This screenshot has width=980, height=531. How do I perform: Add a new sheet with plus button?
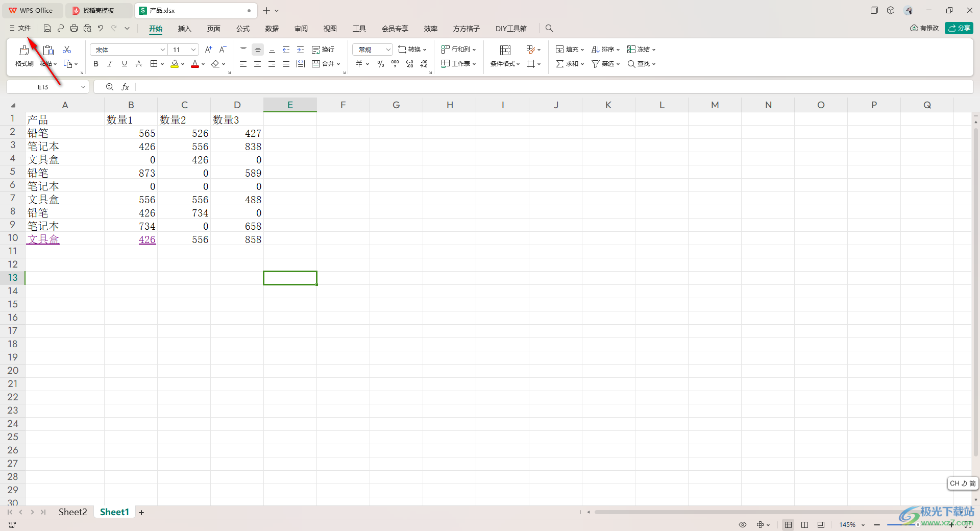pos(141,513)
